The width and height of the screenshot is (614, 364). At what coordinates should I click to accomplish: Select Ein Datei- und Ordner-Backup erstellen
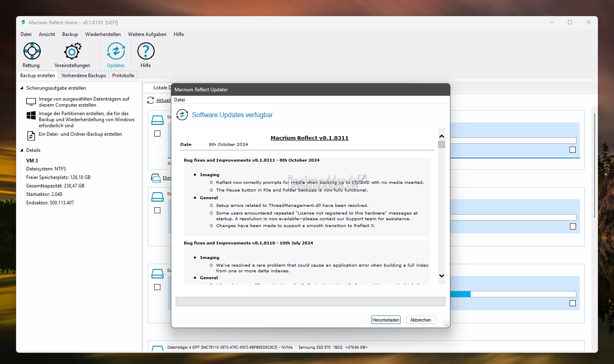pos(80,134)
